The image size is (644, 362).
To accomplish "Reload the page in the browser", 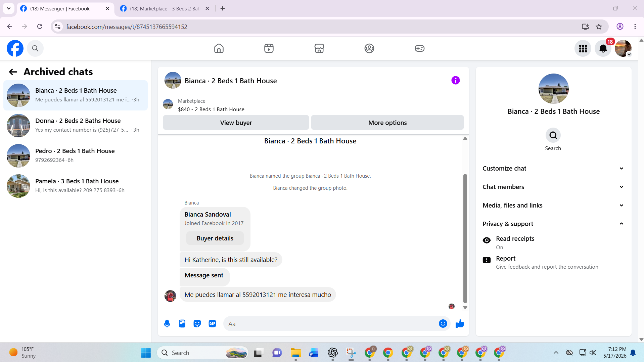I will tap(40, 27).
